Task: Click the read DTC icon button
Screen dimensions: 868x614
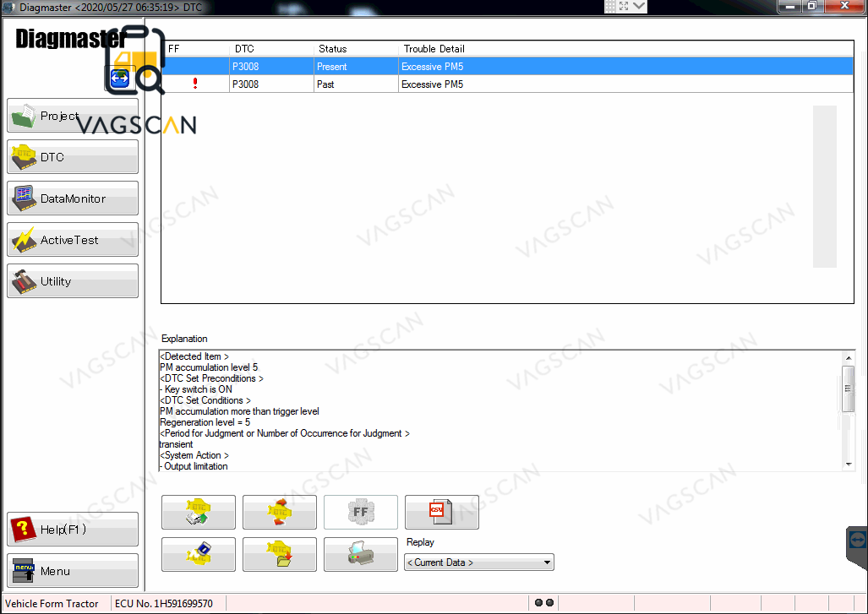Action: tap(198, 513)
